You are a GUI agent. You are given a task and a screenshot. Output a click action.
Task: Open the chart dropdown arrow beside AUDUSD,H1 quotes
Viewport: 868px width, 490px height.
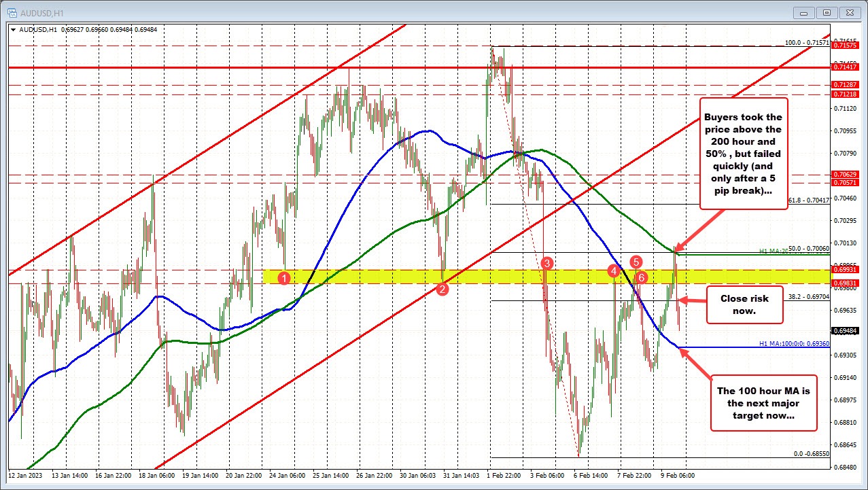point(13,30)
